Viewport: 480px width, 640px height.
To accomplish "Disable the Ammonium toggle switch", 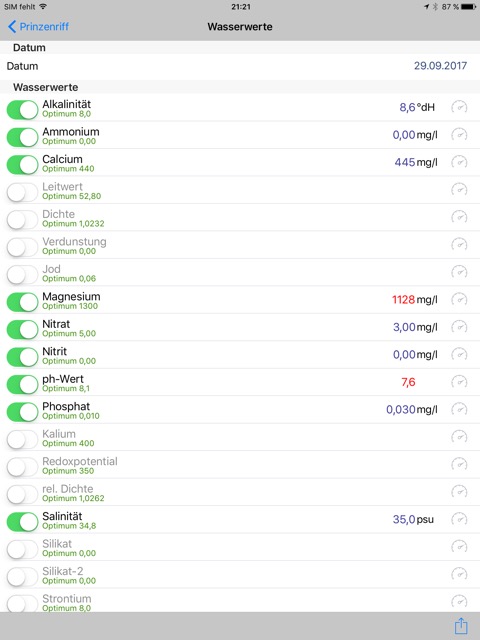I will [x=22, y=137].
